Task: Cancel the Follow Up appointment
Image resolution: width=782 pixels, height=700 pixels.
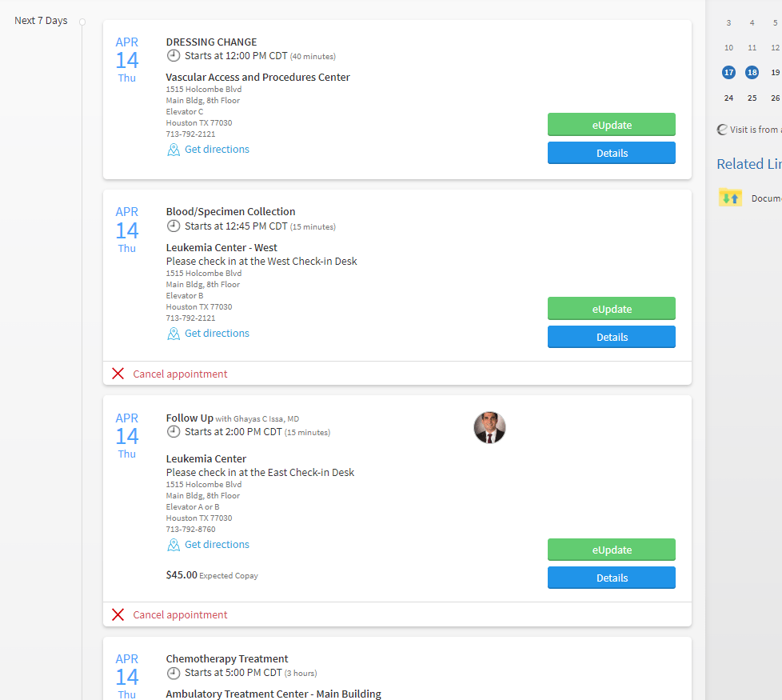Action: click(x=180, y=614)
